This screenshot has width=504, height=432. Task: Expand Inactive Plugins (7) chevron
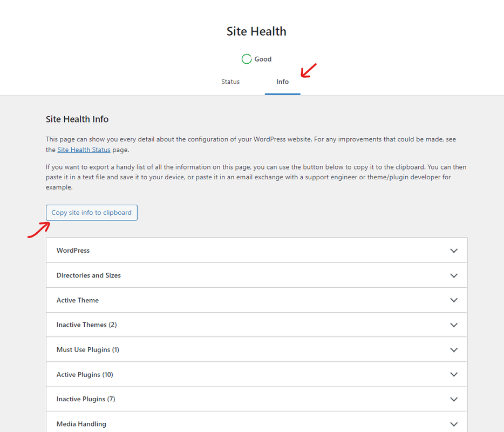(454, 399)
